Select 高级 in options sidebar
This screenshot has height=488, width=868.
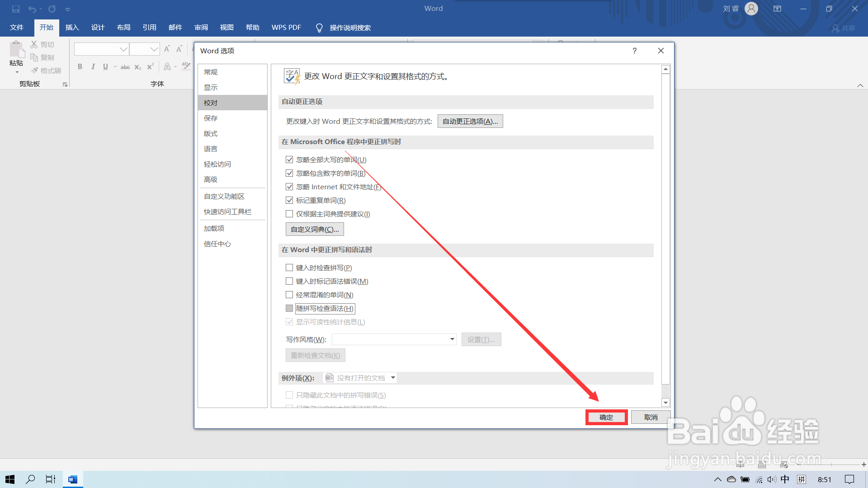tap(232, 179)
